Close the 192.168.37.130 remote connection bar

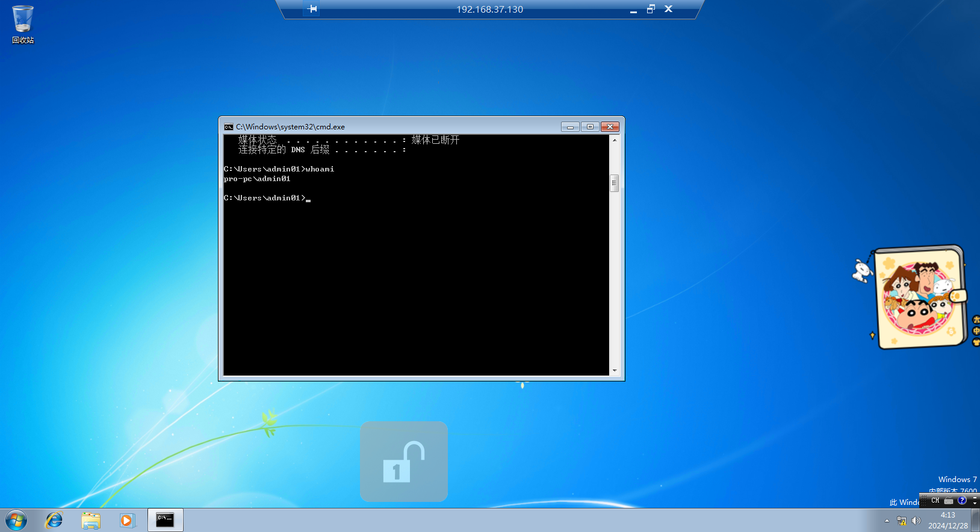click(668, 9)
